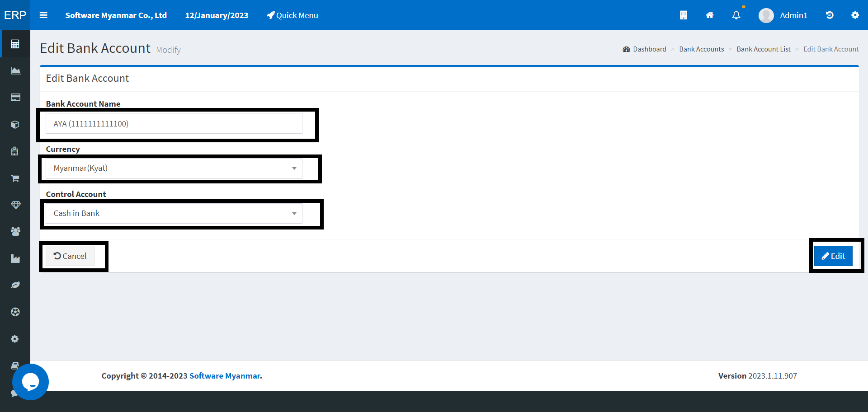
Task: Click Software Myanmar Co., Ltd company name
Action: 116,15
